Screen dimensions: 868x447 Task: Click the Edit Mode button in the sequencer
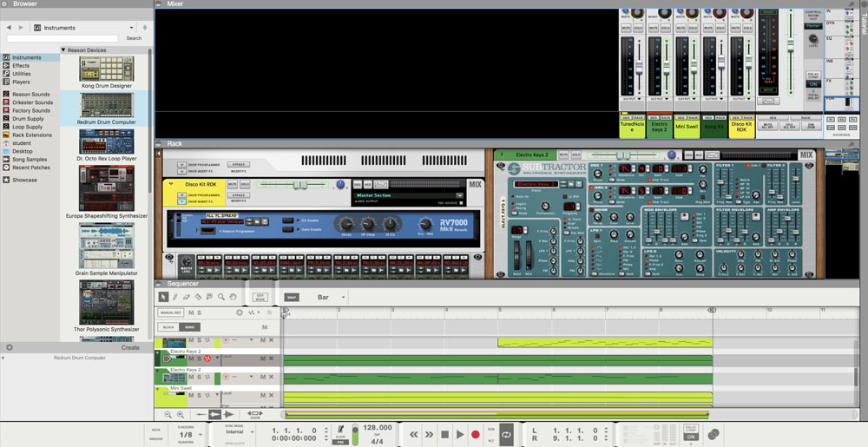point(260,297)
